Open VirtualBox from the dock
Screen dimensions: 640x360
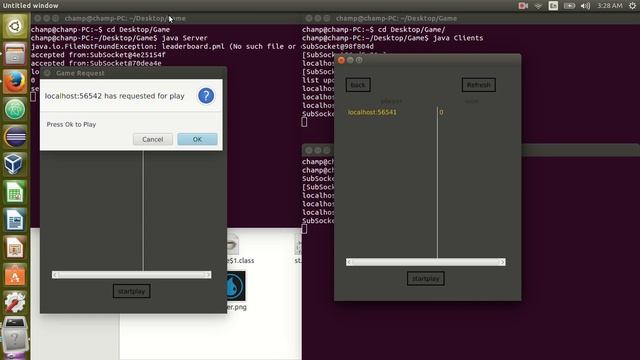(15, 164)
